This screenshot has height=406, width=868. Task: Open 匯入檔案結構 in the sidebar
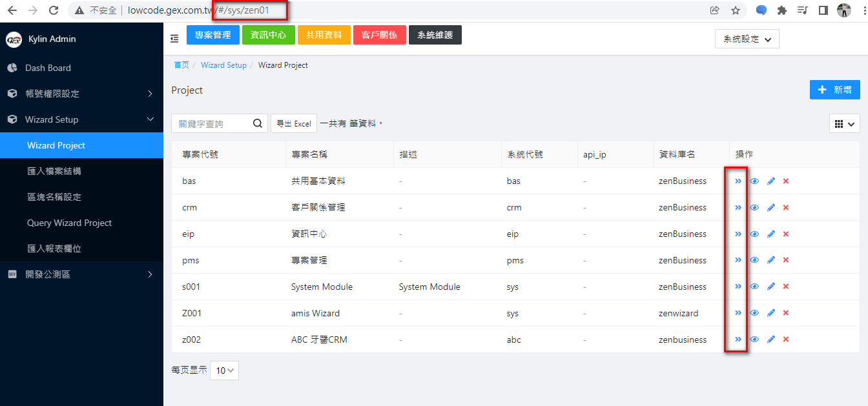(54, 171)
